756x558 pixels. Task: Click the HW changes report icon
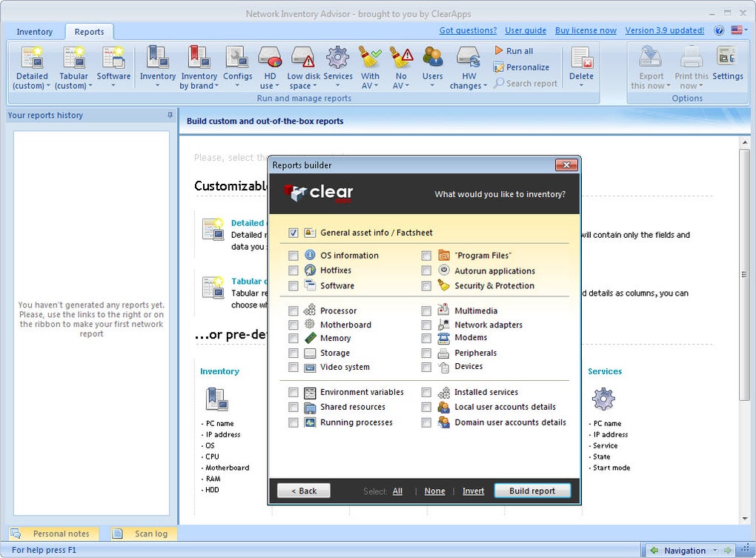[x=468, y=57]
